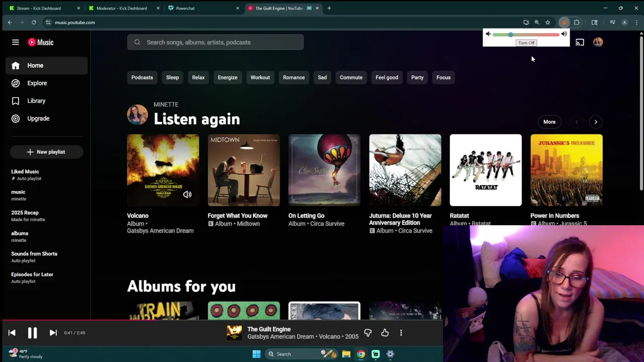Click loud speaker icon in volume popup

[564, 34]
